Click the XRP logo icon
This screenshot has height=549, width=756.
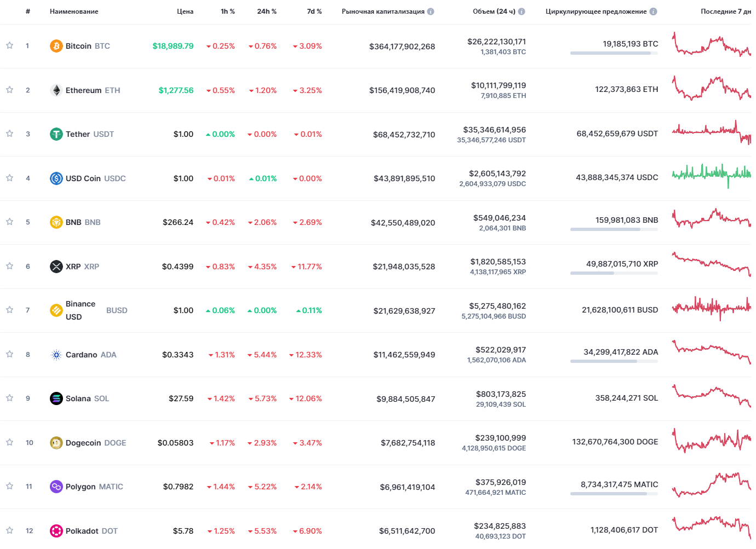56,267
